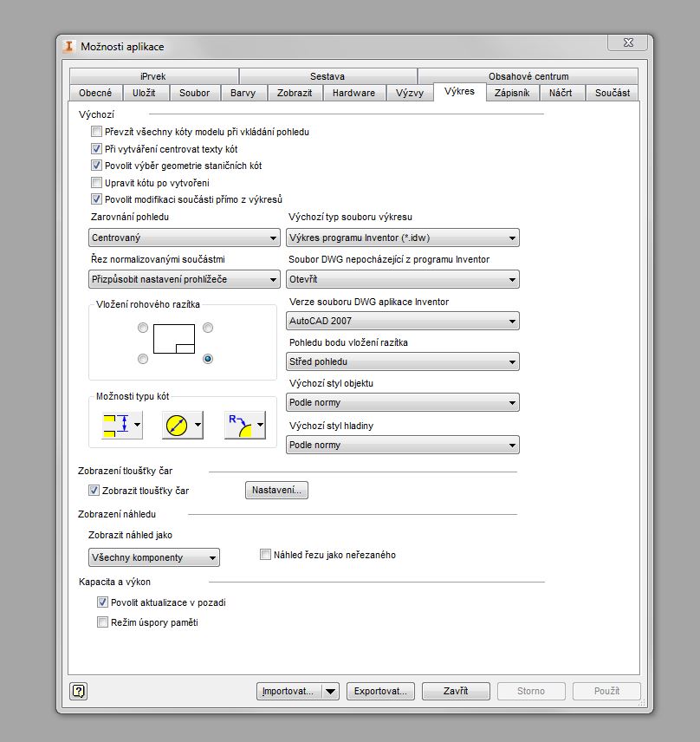Open the Obsahové centrum tab
The width and height of the screenshot is (700, 742).
point(528,76)
